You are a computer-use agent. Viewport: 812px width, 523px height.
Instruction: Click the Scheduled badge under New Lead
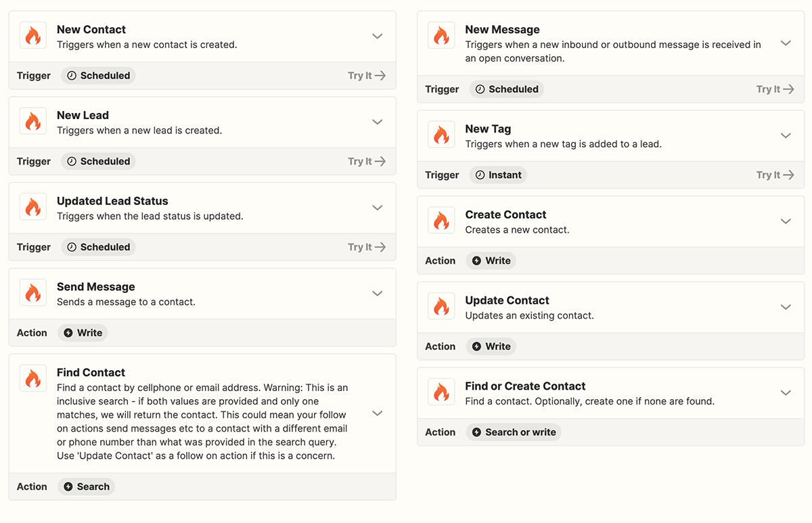98,161
